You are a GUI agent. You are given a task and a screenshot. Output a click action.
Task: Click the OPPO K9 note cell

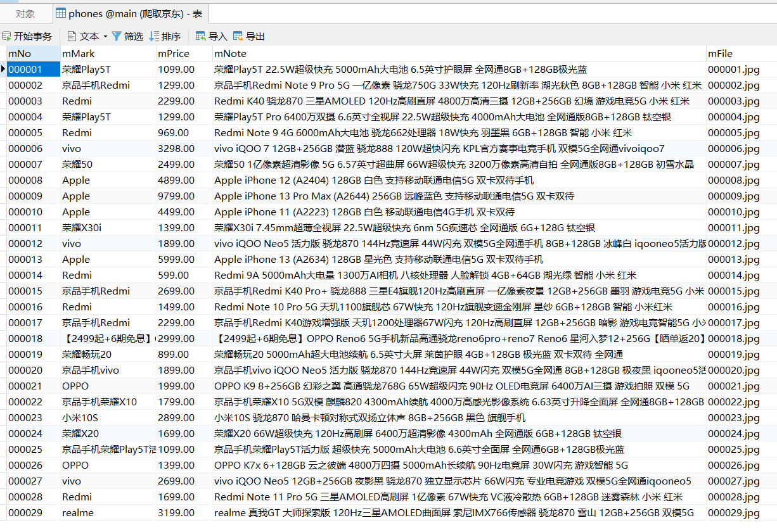459,386
